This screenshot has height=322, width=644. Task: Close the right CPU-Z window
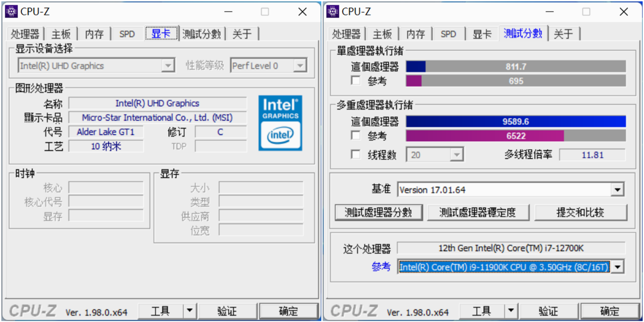[624, 12]
